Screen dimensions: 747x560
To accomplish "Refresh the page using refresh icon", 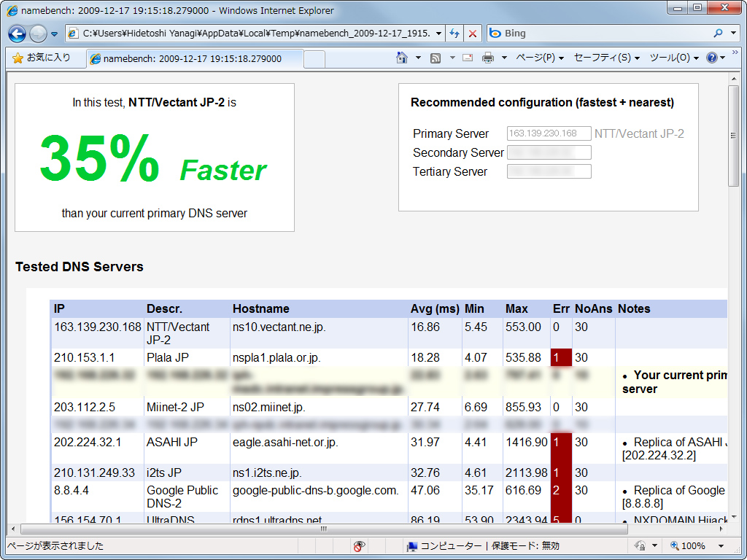I will pos(454,34).
